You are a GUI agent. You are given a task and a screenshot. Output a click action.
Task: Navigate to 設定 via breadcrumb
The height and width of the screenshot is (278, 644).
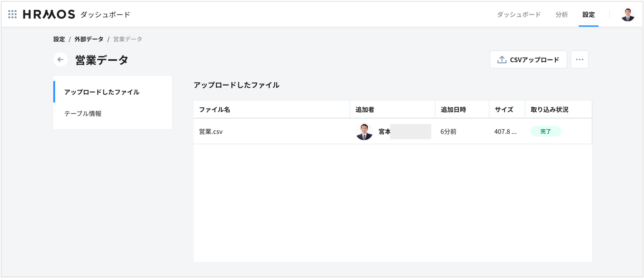click(x=59, y=39)
